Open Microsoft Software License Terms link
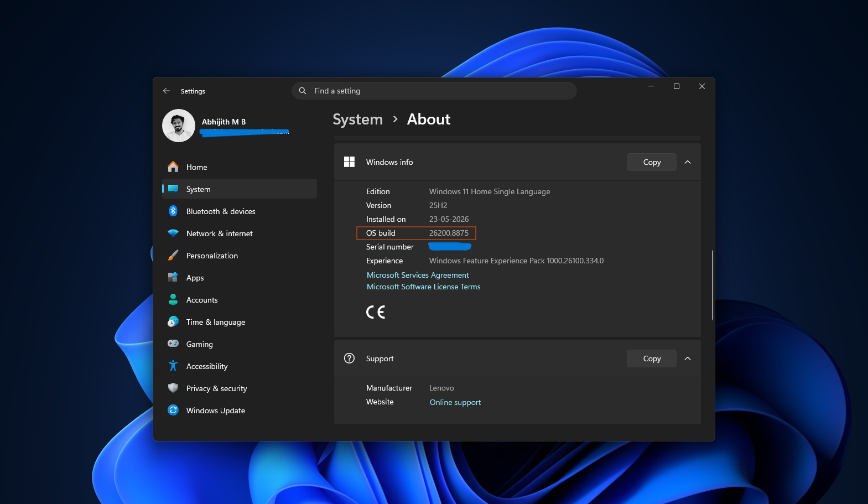The image size is (868, 504). click(x=423, y=287)
